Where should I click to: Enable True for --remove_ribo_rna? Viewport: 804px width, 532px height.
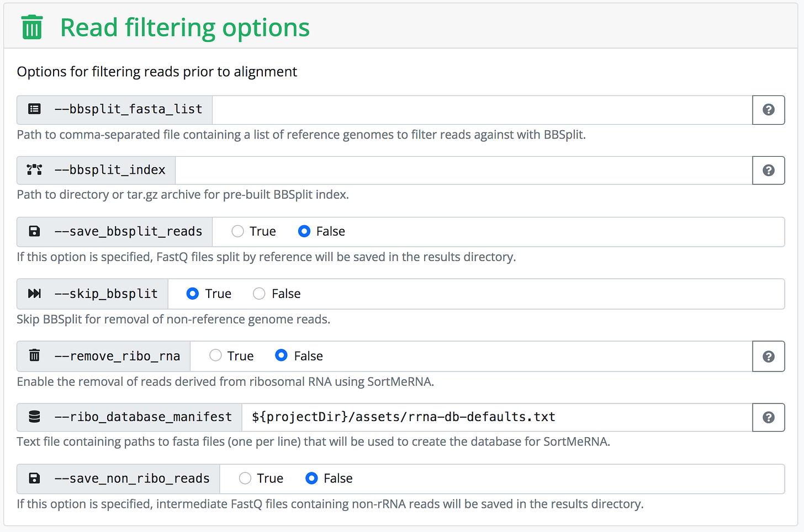215,355
